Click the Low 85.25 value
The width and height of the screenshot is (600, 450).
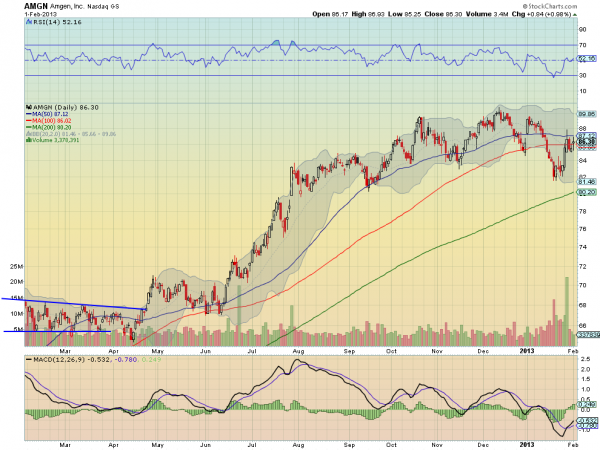404,14
